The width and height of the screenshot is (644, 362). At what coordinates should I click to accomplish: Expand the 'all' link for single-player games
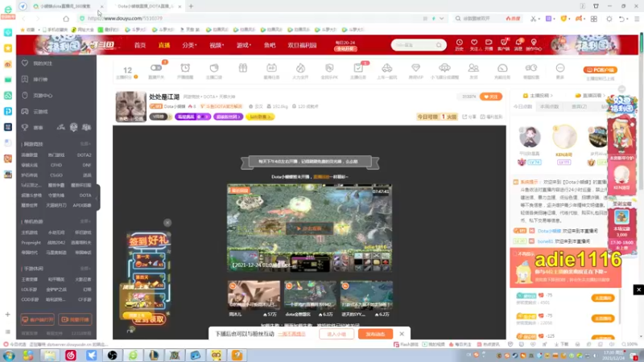pos(85,222)
